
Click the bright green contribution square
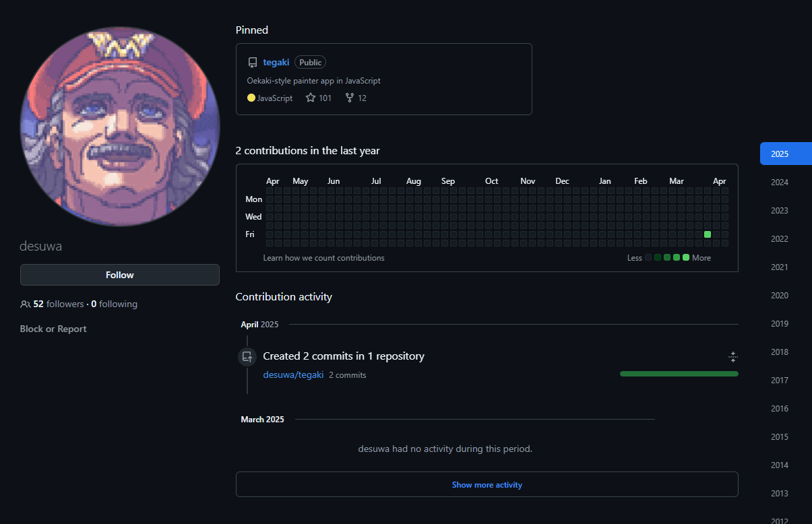pos(708,234)
